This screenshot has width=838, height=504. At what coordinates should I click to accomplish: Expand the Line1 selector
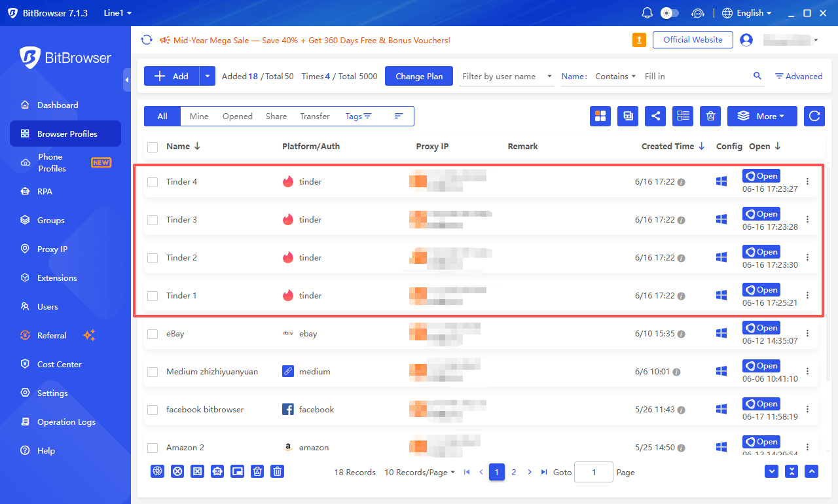pos(118,13)
